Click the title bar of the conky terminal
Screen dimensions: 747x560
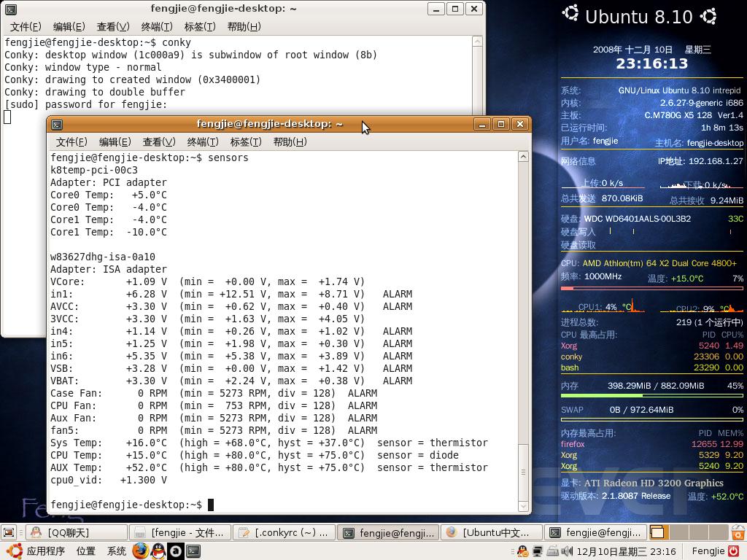click(x=223, y=9)
